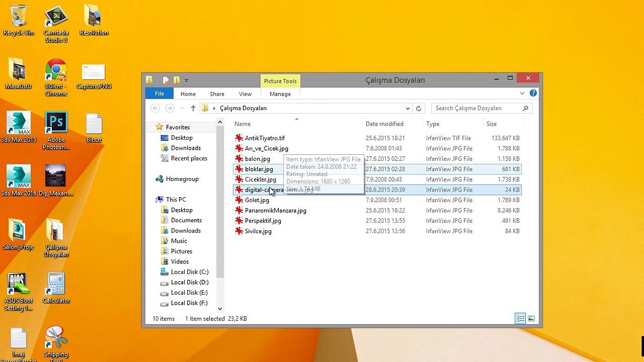Click the Search Çalışma Dosyaları field
The height and width of the screenshot is (362, 644).
477,108
